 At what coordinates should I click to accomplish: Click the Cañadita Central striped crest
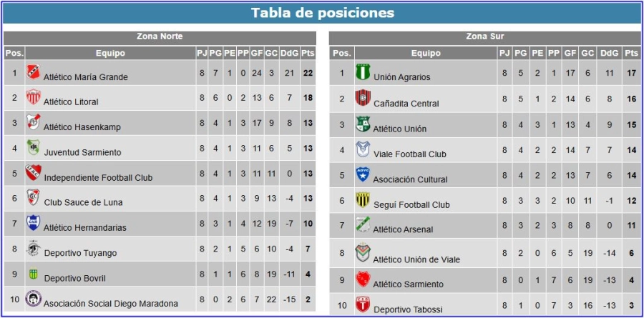point(363,98)
